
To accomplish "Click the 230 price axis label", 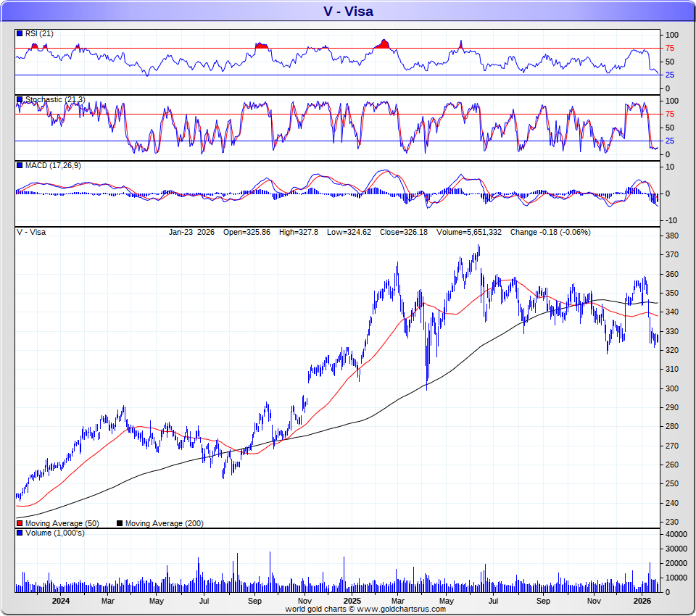I will coord(672,522).
